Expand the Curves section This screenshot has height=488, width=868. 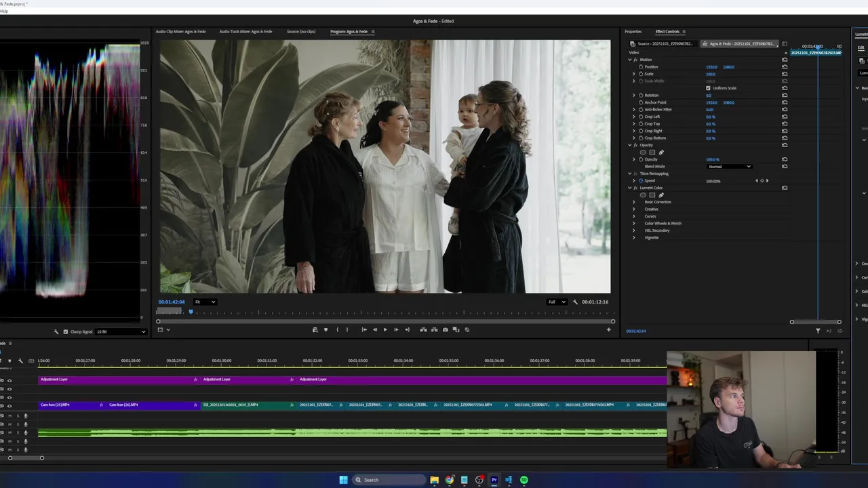pyautogui.click(x=634, y=216)
